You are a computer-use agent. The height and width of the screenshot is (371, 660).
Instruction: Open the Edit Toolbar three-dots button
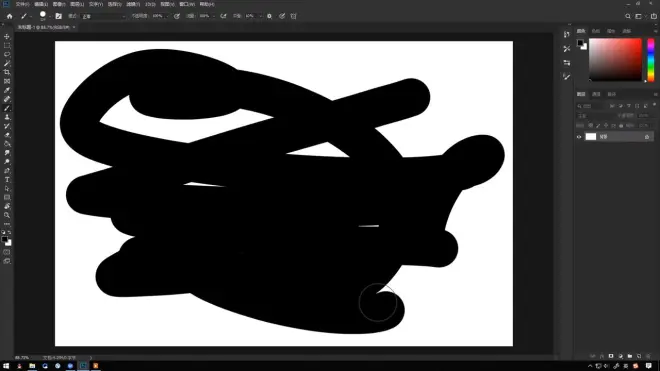7,224
